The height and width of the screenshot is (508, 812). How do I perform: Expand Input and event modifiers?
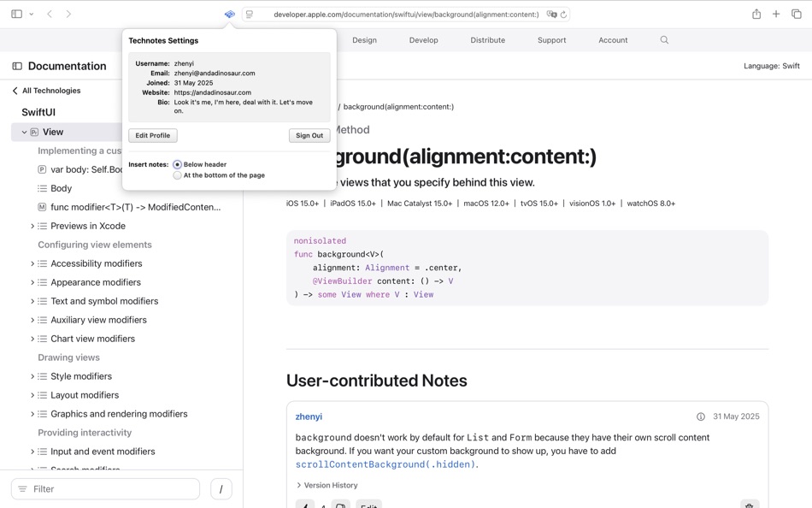click(x=32, y=452)
